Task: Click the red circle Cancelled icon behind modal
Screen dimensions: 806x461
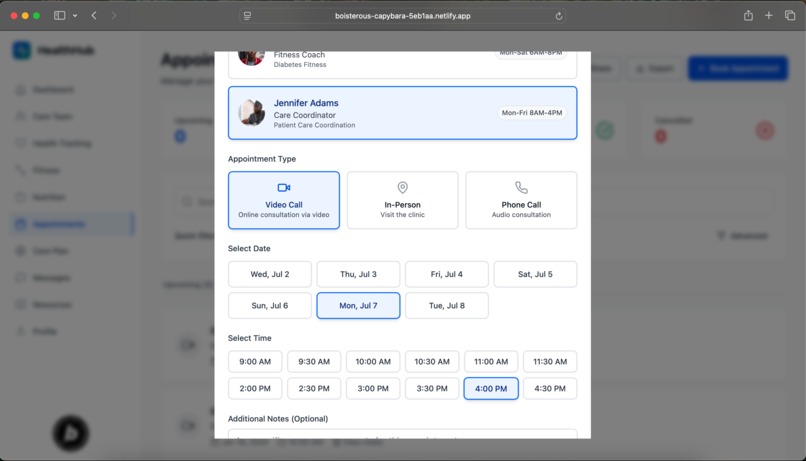Action: (765, 130)
